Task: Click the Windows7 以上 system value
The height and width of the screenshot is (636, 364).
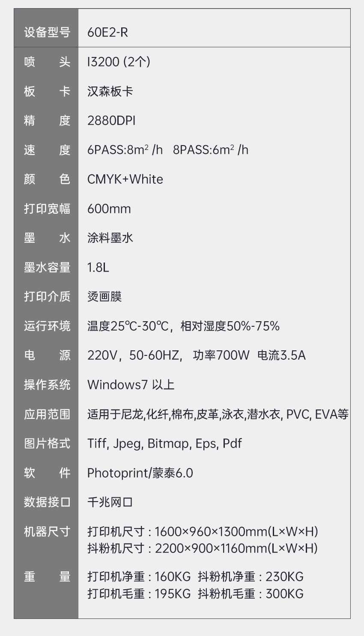Action: pos(131,385)
